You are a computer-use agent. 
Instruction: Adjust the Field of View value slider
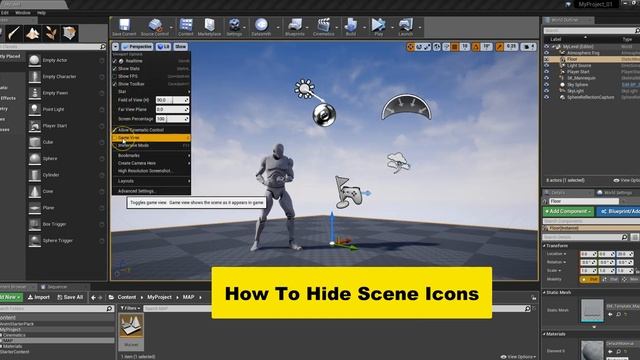(172, 100)
